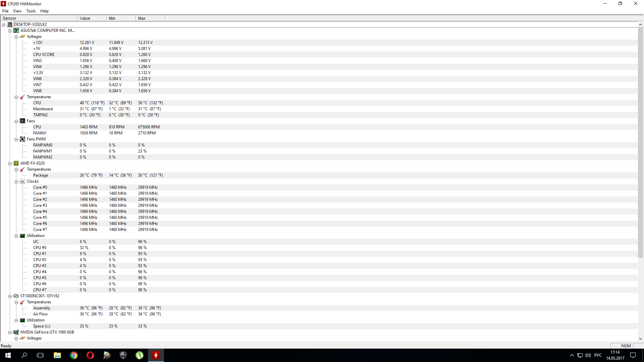Open Opera browser from taskbar

90,355
